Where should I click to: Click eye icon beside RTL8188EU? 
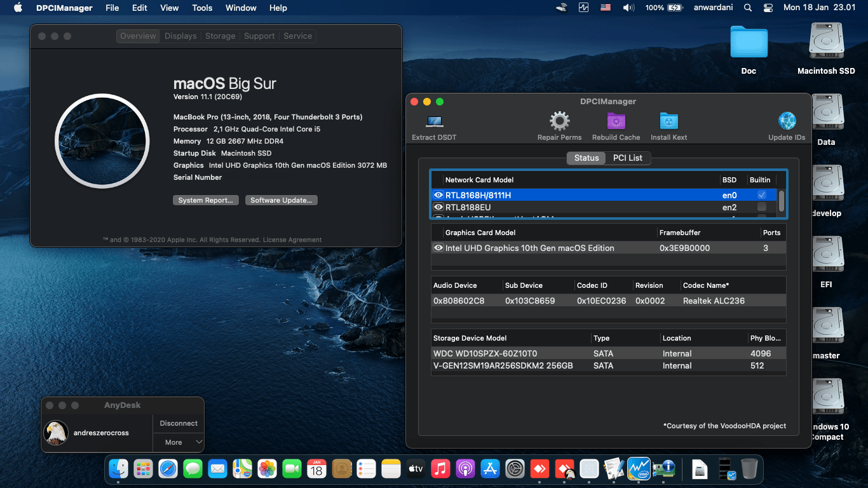click(438, 207)
